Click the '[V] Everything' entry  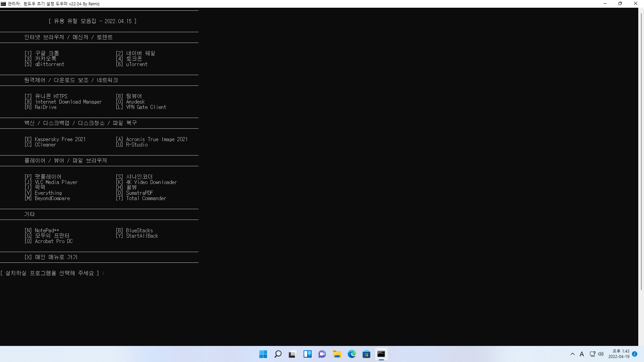click(43, 193)
